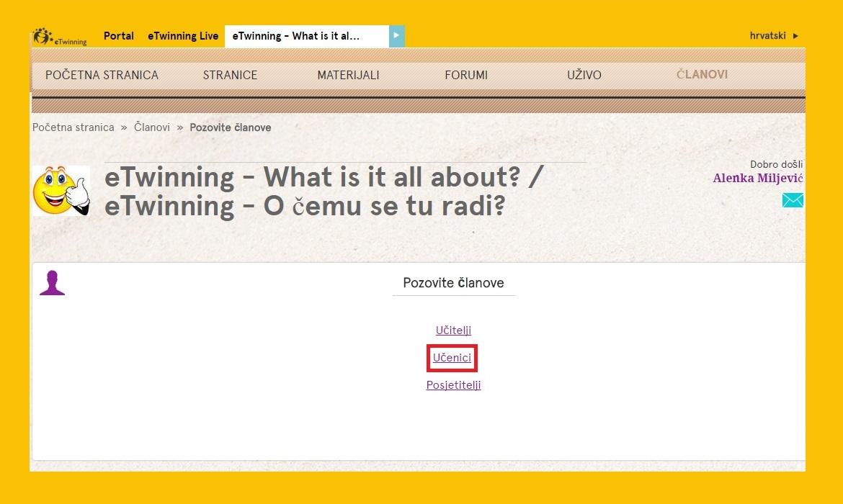Switch to the Portal tab
The height and width of the screenshot is (504, 843).
tap(118, 36)
